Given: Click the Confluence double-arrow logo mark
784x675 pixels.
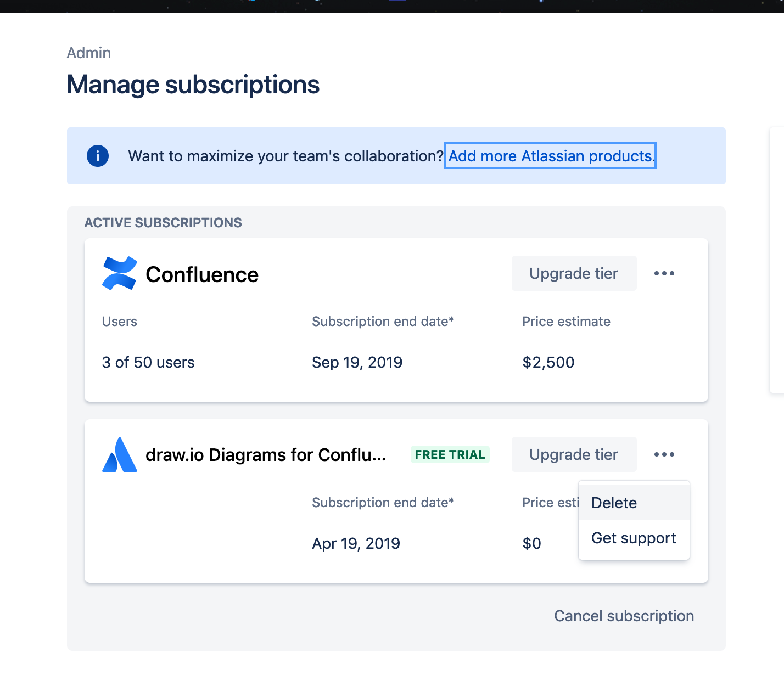Looking at the screenshot, I should point(119,273).
